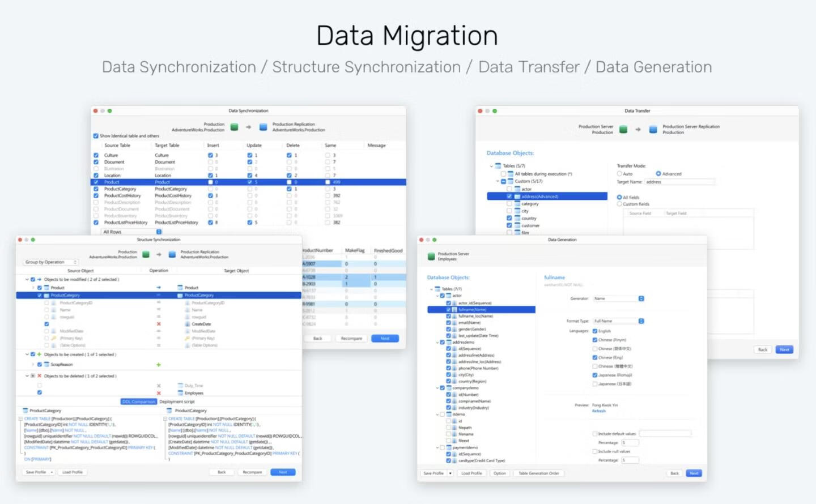Click the Table Generation Order button
This screenshot has height=504, width=816.
(x=538, y=473)
